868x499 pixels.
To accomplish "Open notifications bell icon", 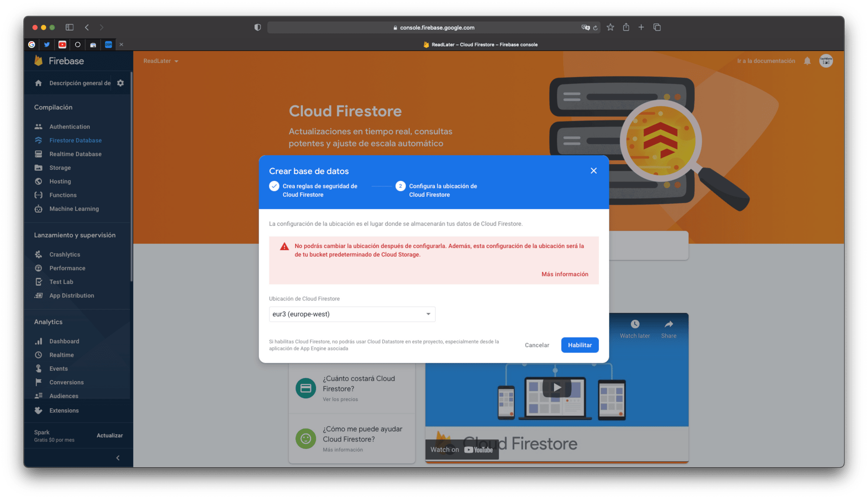I will click(x=807, y=61).
